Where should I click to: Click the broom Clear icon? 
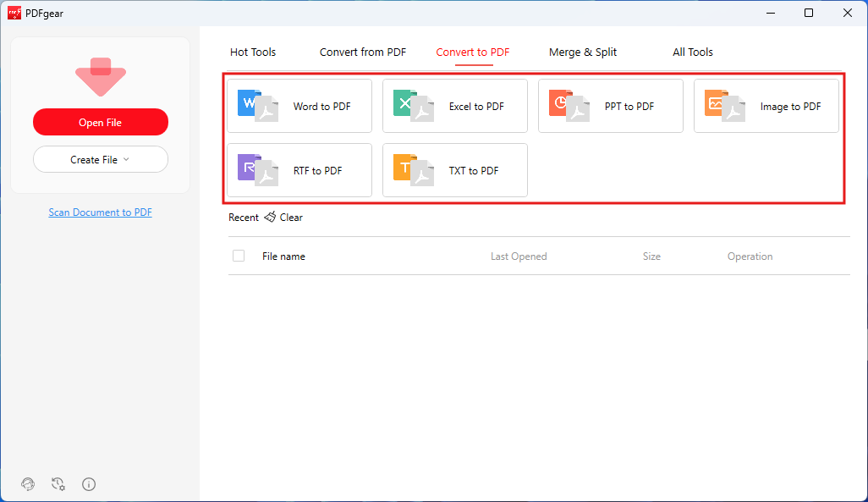pos(270,218)
